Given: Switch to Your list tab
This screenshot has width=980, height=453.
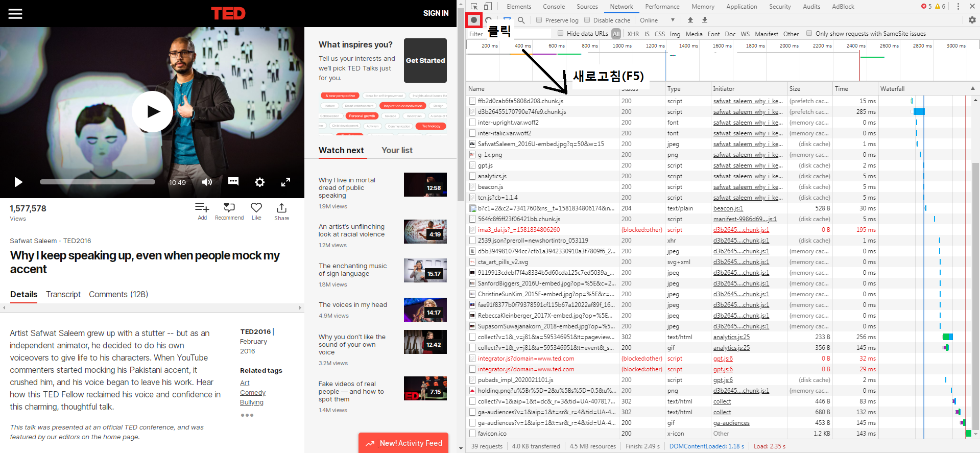Looking at the screenshot, I should [x=397, y=150].
